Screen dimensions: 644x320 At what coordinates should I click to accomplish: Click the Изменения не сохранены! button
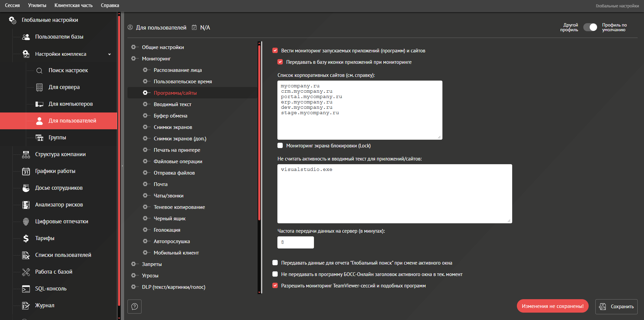click(552, 306)
